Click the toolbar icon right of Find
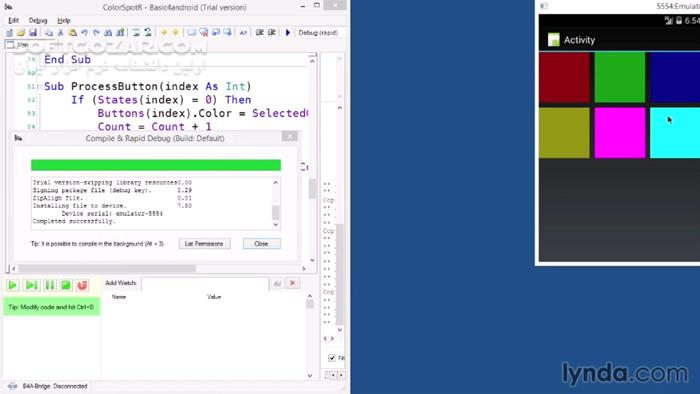Image resolution: width=700 pixels, height=394 pixels. coord(121,33)
